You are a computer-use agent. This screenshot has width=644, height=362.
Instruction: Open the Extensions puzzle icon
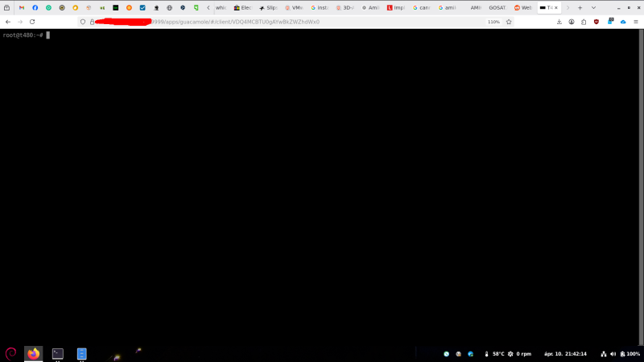coord(584,22)
